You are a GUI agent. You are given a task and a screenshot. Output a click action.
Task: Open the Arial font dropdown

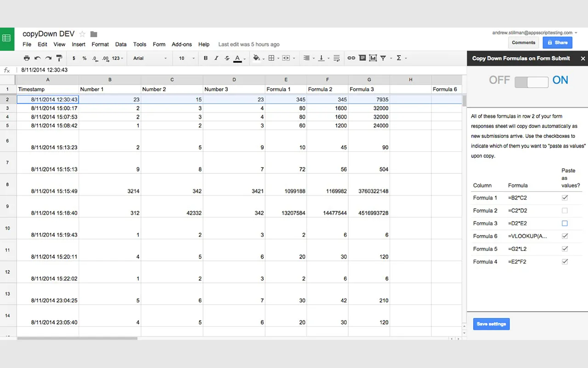pos(150,58)
